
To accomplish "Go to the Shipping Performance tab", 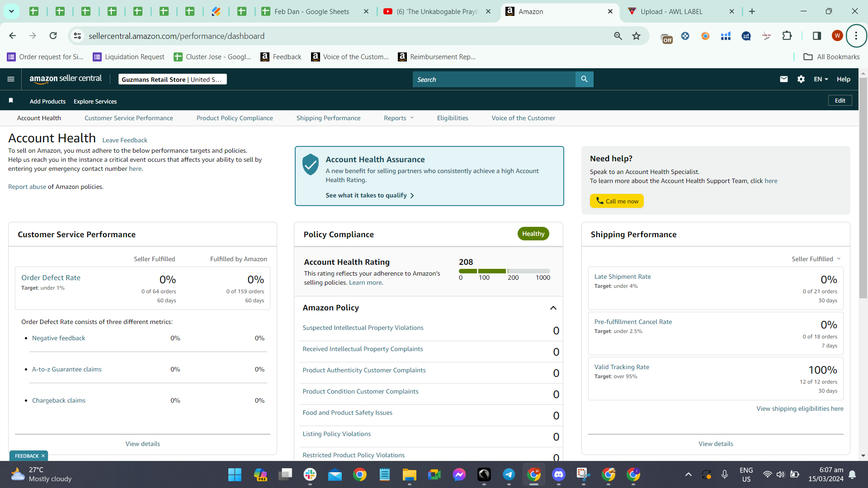I will [329, 118].
